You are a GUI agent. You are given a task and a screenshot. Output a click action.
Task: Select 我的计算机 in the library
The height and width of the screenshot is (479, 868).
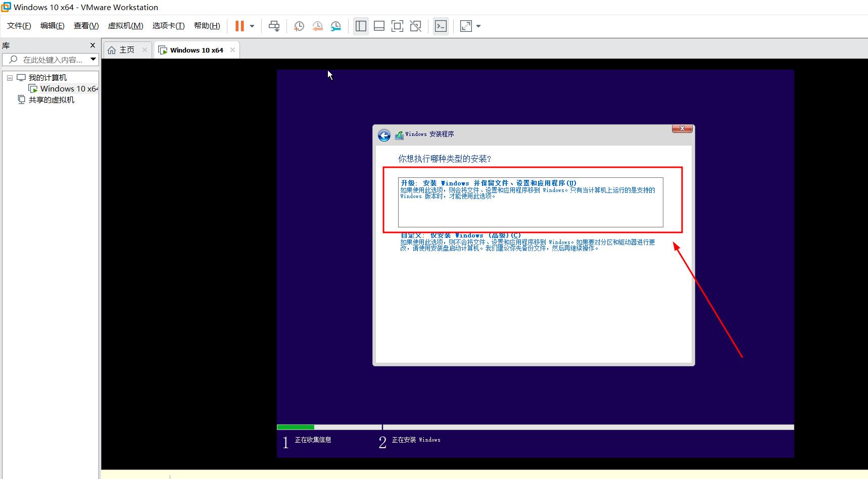pos(47,77)
